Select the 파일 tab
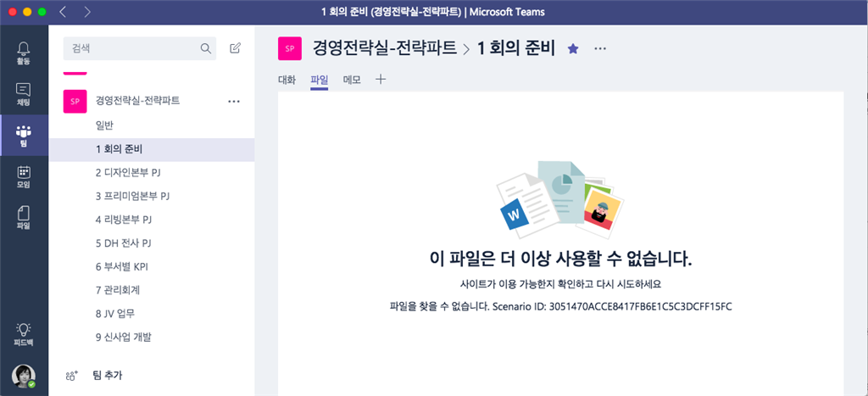The height and width of the screenshot is (396, 868). click(320, 80)
